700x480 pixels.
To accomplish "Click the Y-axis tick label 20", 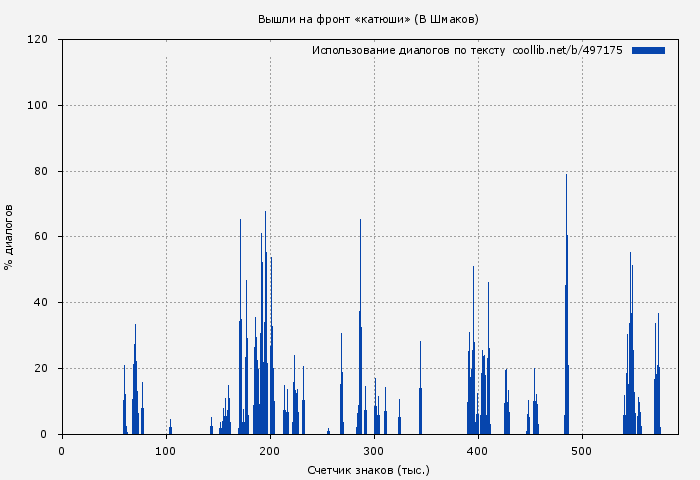I will (41, 369).
